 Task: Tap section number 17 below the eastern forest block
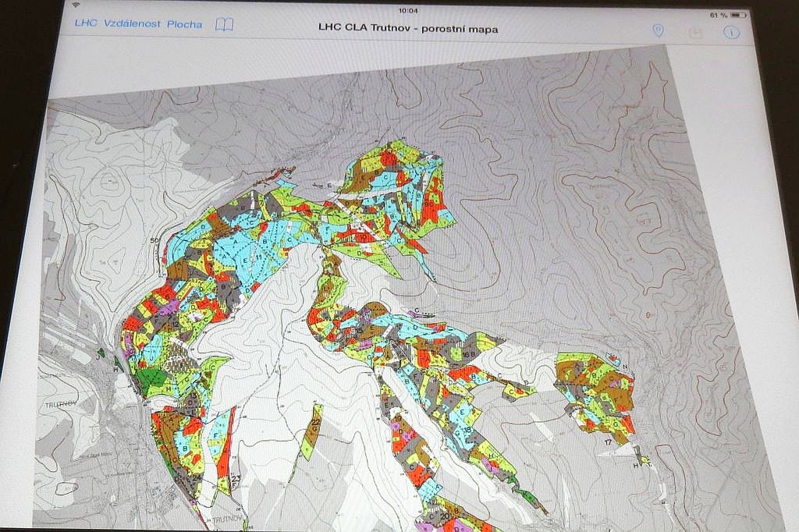click(x=608, y=443)
